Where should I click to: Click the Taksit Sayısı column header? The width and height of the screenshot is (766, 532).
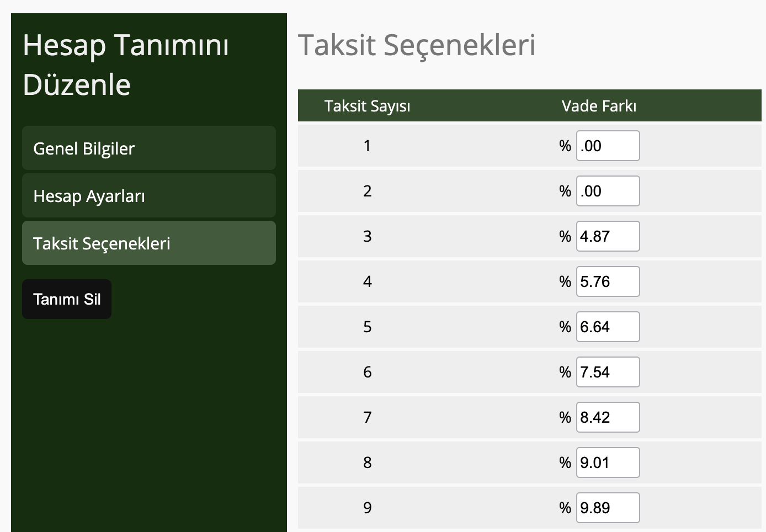(x=367, y=106)
